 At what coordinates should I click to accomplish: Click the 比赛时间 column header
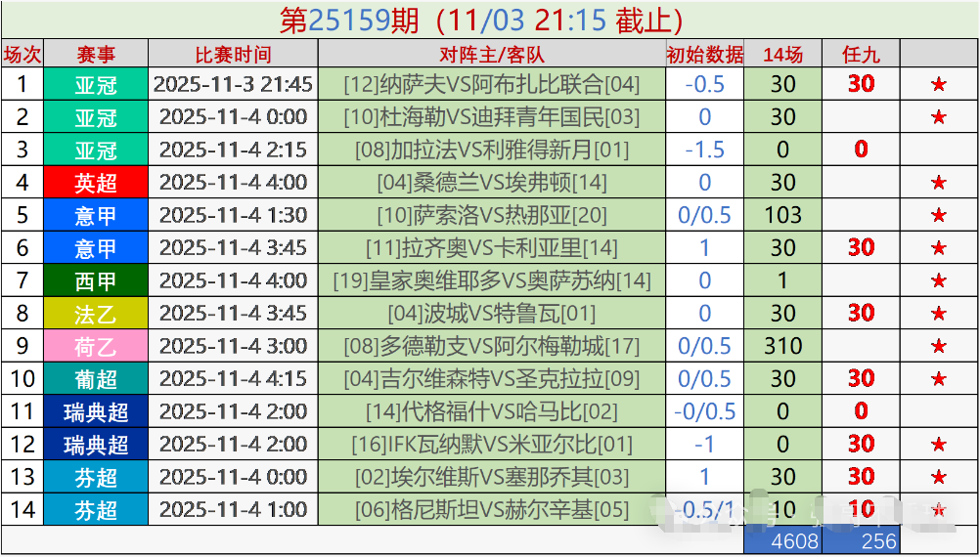[x=233, y=55]
